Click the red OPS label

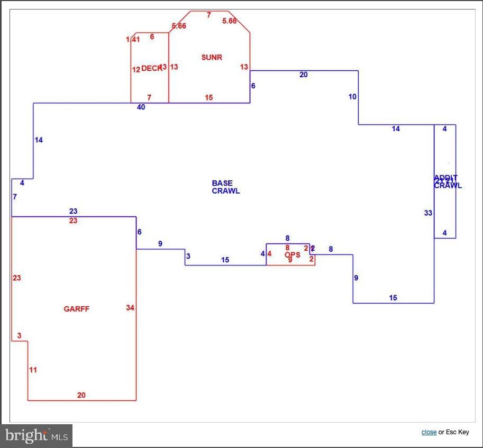(x=293, y=254)
